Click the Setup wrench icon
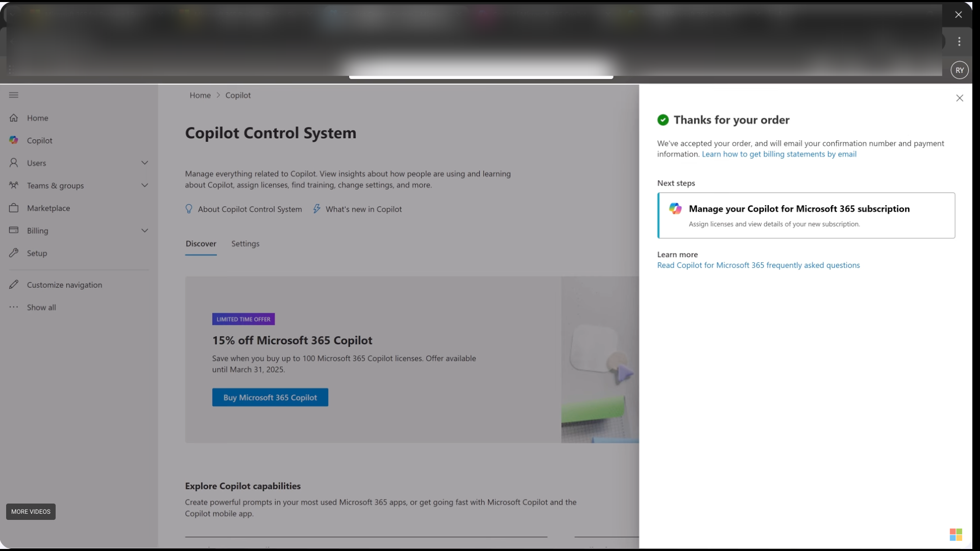 pos(14,253)
